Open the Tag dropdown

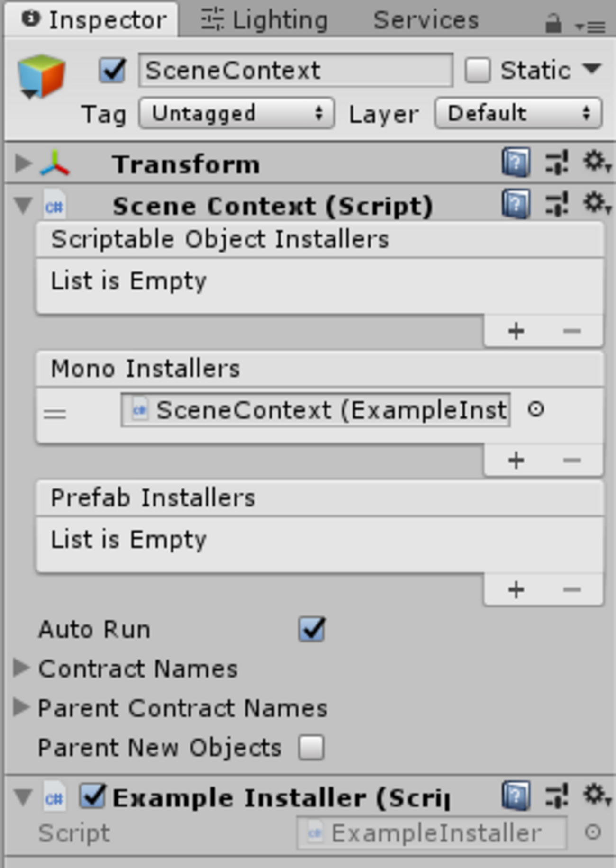coord(237,113)
